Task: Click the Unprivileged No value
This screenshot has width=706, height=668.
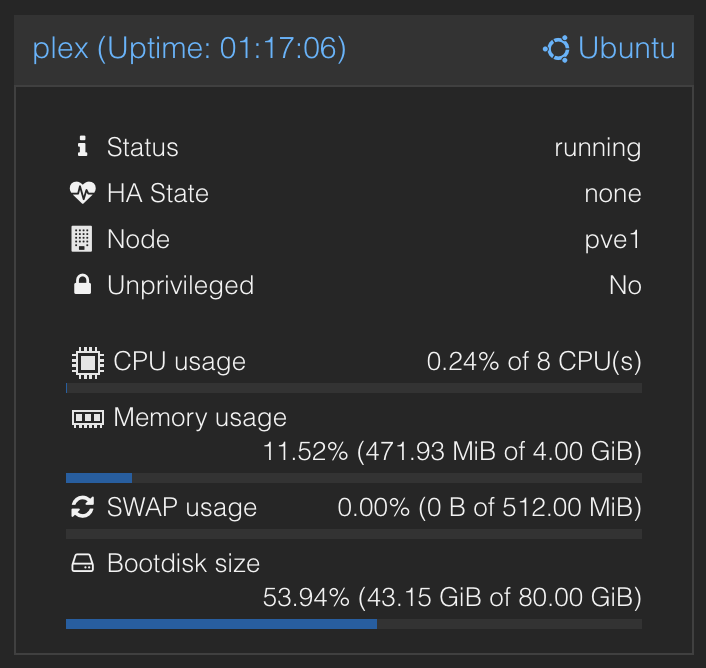Action: point(625,285)
